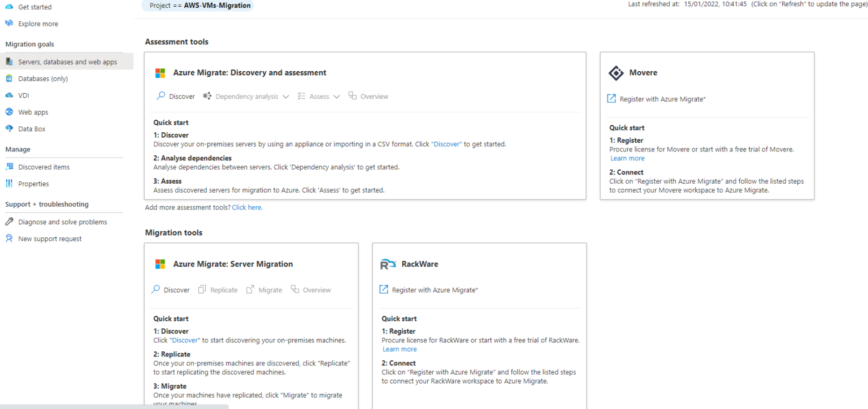Open Learn more link under Movere Quick start
Screen dimensions: 868x409
tap(627, 158)
